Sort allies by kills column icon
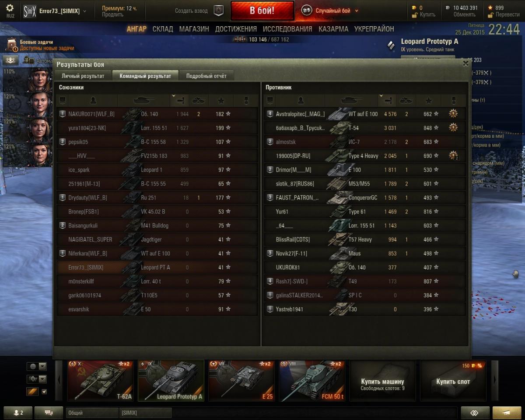Image resolution: width=525 pixels, height=420 pixels. (199, 101)
